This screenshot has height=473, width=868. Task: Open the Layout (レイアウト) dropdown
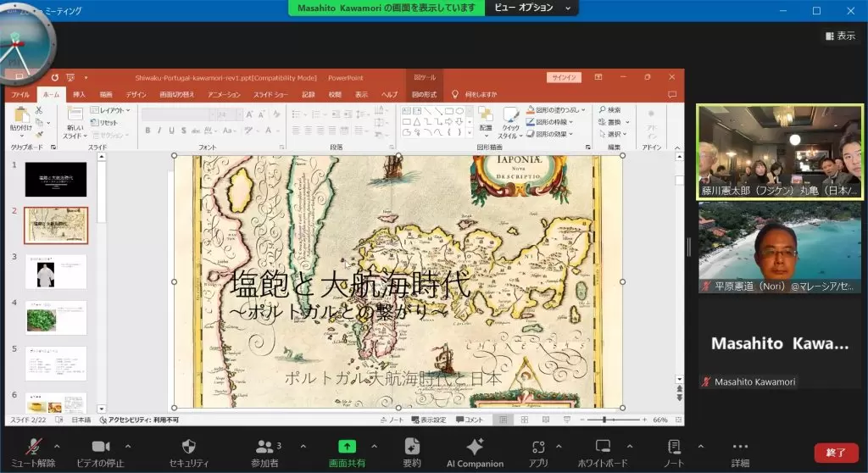click(x=111, y=110)
